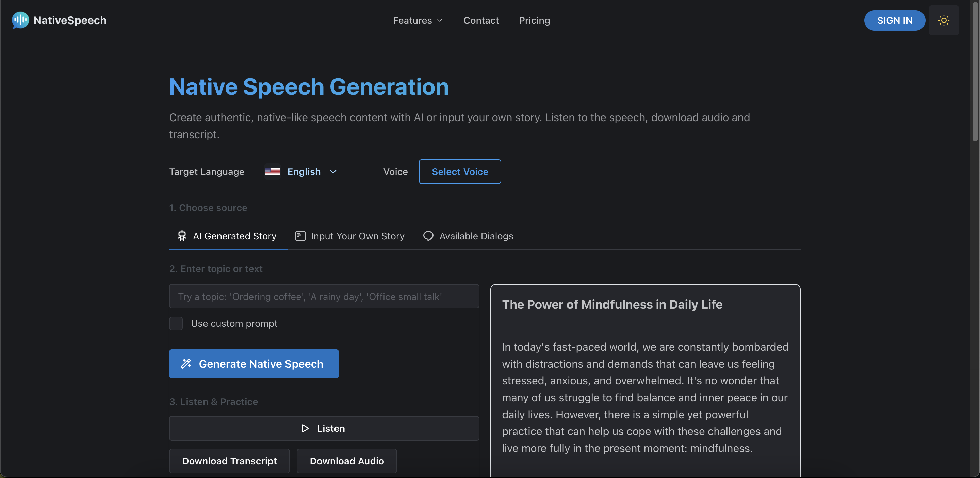Click the document icon next to Input Your Own Story
The width and height of the screenshot is (980, 478).
(300, 236)
